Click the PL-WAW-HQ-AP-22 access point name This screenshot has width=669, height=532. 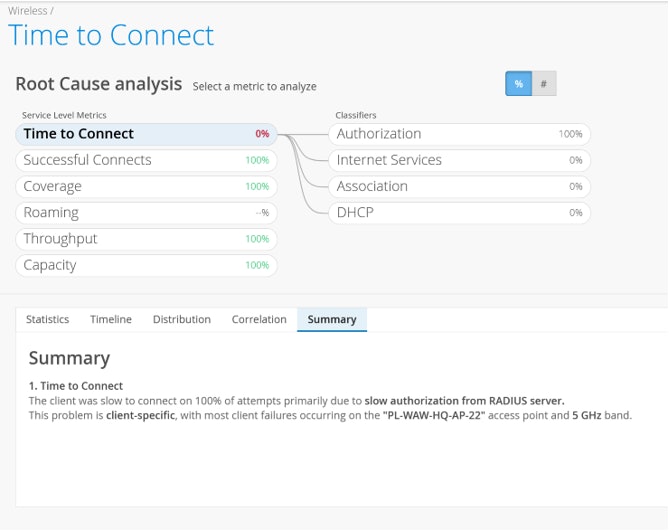[x=435, y=415]
